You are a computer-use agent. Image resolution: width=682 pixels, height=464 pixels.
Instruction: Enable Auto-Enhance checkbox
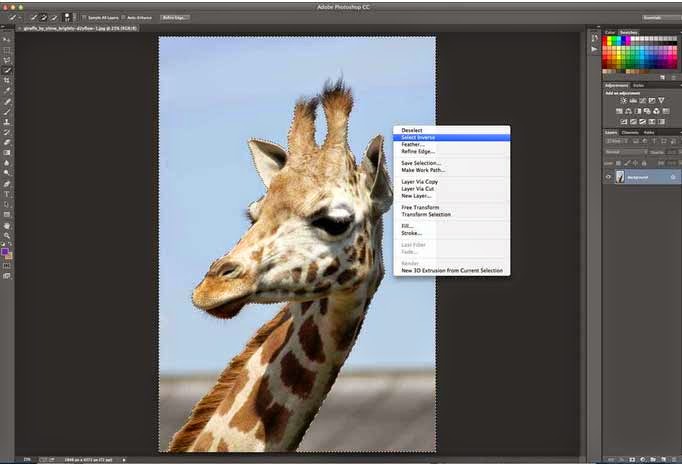[124, 18]
